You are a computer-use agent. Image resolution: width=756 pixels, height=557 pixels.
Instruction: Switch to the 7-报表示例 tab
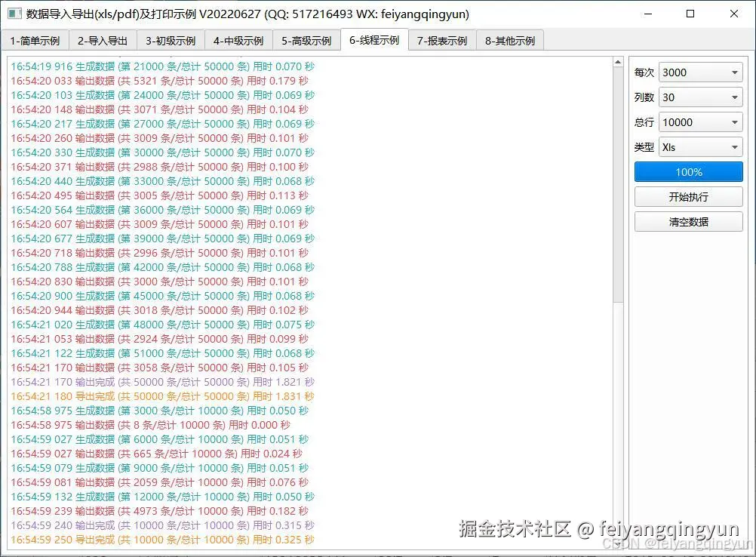[442, 41]
